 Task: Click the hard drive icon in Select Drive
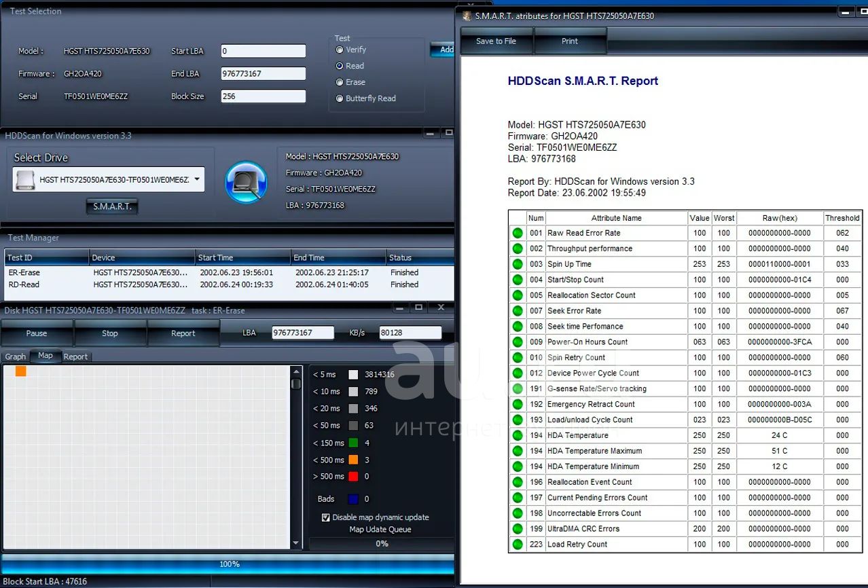pyautogui.click(x=25, y=180)
